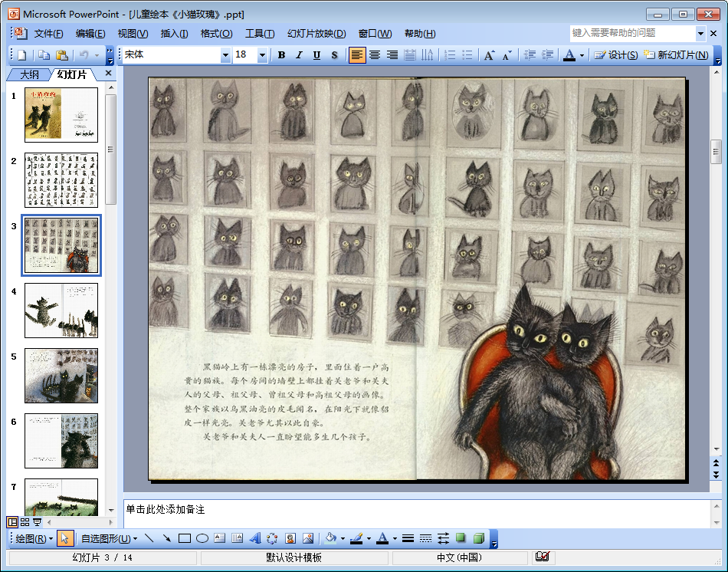728x572 pixels.
Task: Toggle Italic formatting
Action: 299,55
